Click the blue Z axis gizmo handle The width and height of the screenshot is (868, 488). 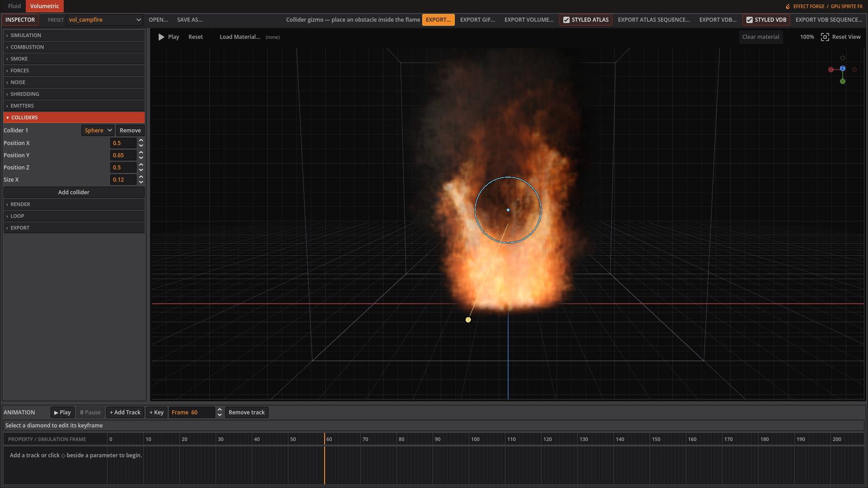click(x=843, y=68)
